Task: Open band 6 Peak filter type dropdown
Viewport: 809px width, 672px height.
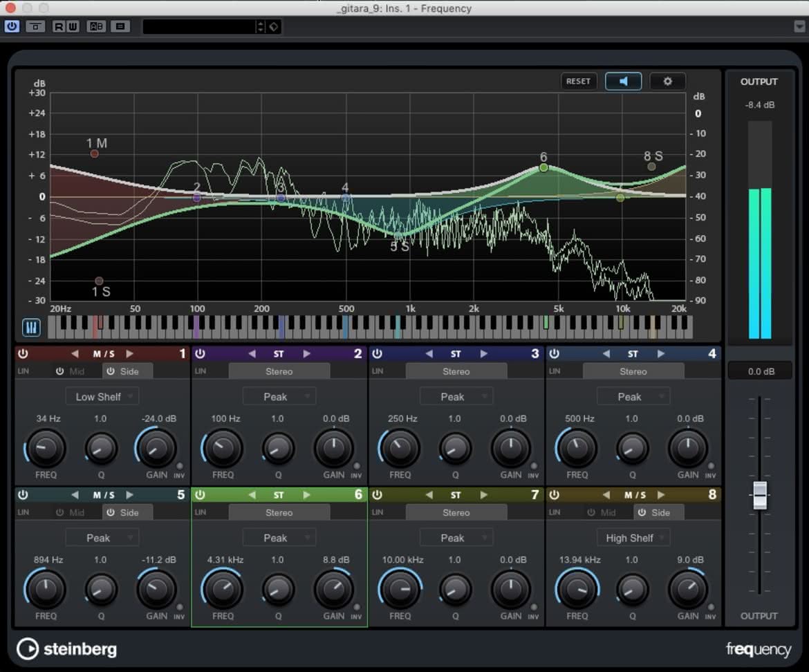Action: (279, 538)
